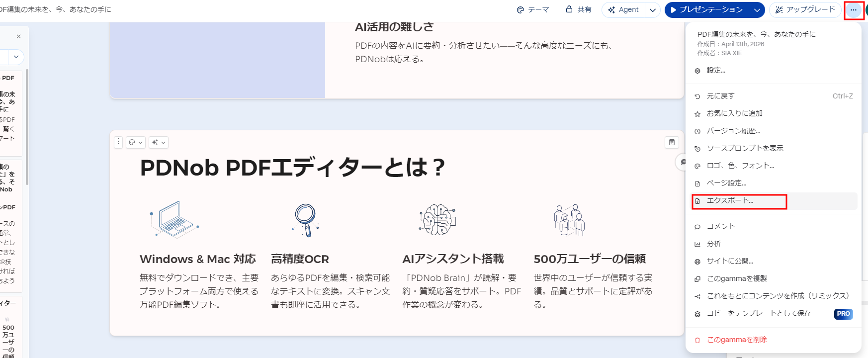Select これをもとにコンテンツを作成 remix entry

click(774, 296)
